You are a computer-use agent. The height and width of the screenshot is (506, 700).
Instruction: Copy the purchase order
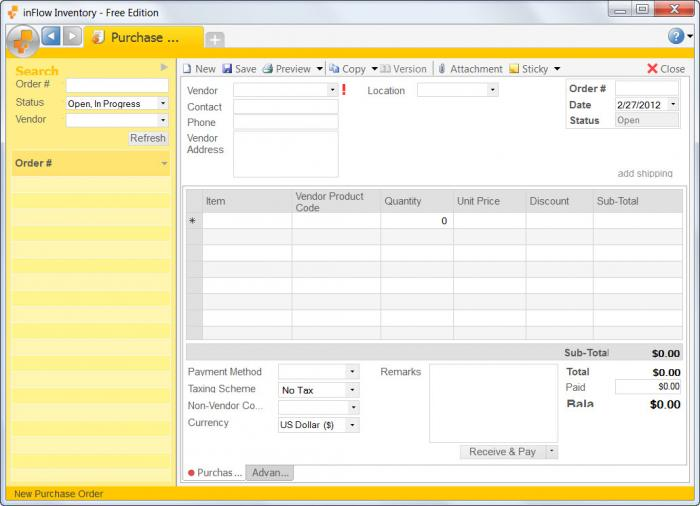click(347, 69)
